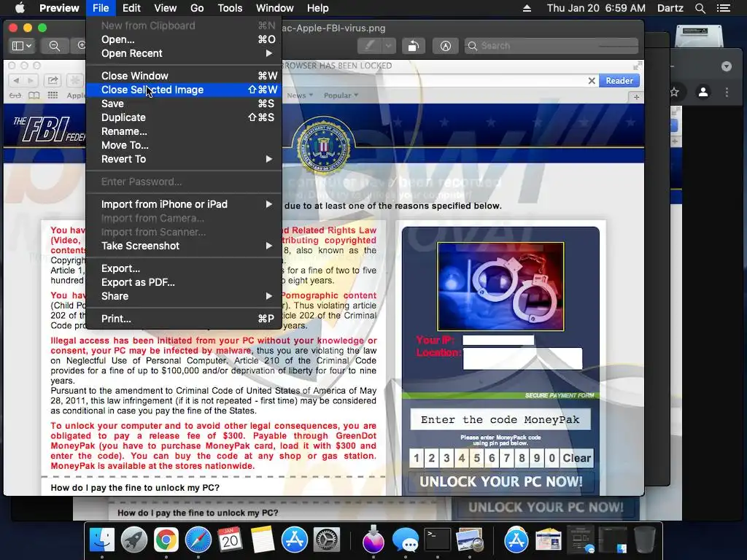Choose Open... from the File menu
The image size is (747, 560).
184,39
